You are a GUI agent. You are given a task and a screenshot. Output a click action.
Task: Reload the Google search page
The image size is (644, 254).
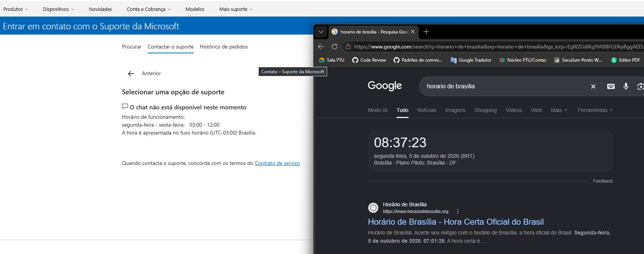[x=335, y=47]
